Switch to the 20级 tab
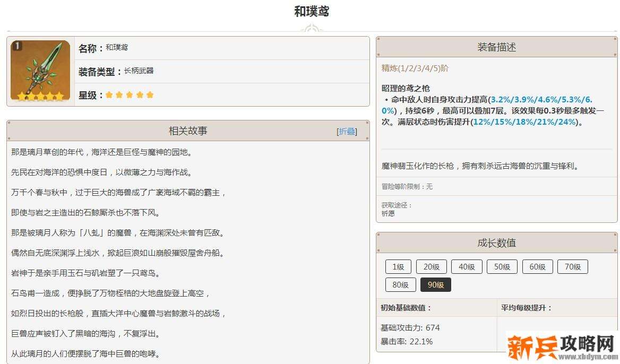620x364 pixels. point(432,266)
